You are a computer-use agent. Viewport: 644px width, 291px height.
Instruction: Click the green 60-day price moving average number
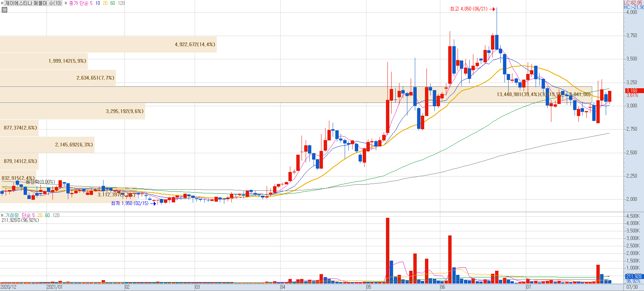coord(113,3)
